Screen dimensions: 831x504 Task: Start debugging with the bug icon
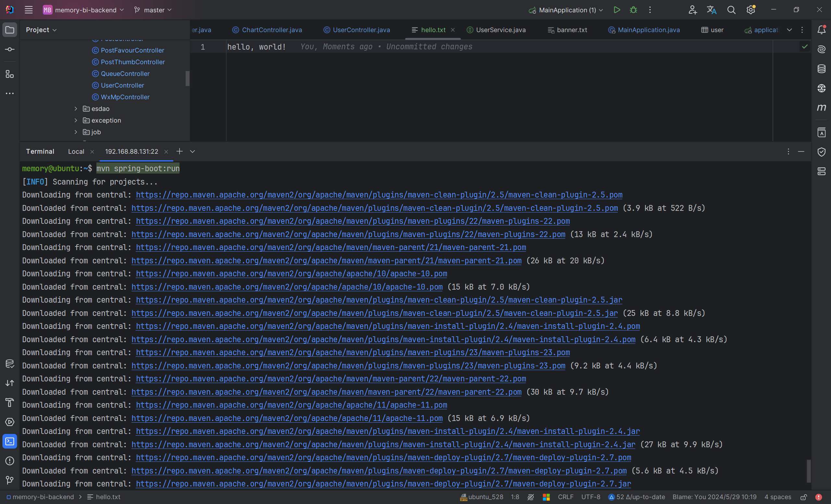pos(633,10)
